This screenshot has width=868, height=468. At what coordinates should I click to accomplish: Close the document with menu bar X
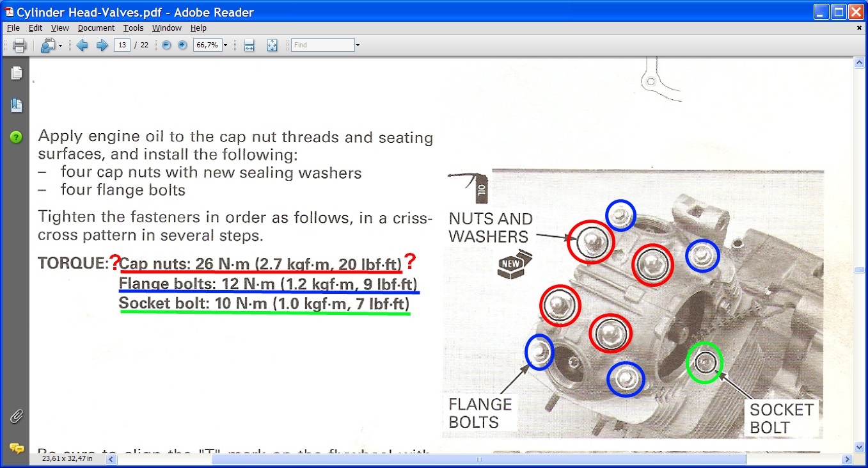[859, 28]
